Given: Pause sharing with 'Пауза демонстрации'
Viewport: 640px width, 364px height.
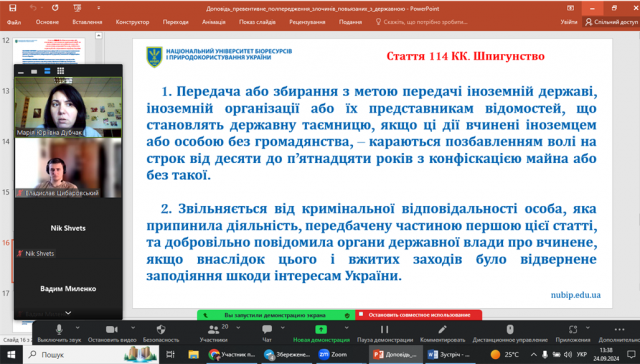Looking at the screenshot, I should tap(385, 333).
